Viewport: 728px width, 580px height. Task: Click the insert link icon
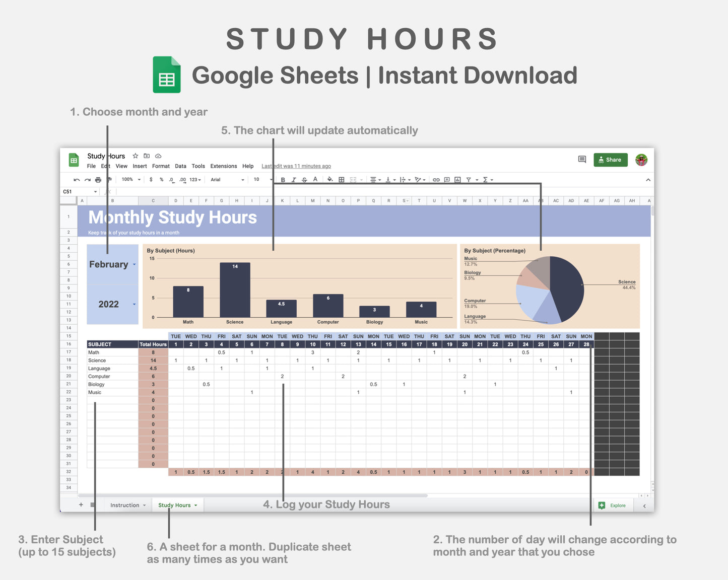[436, 180]
